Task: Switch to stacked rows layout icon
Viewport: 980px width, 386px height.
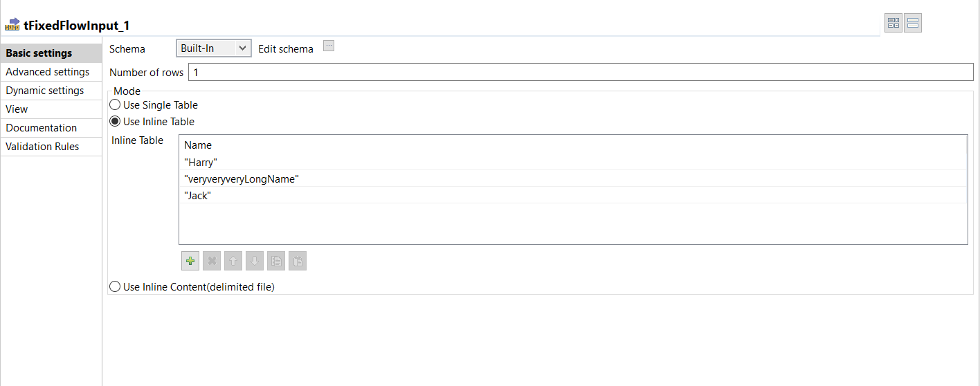Action: coord(913,24)
